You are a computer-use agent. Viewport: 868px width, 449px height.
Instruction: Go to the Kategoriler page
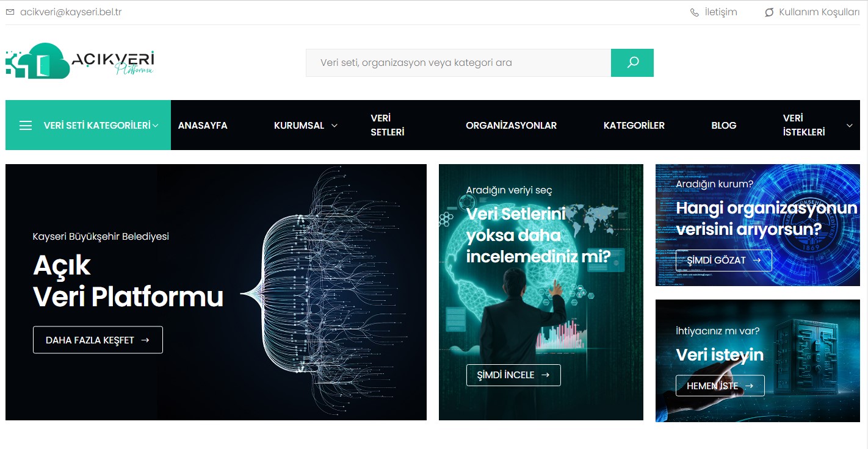(x=634, y=125)
